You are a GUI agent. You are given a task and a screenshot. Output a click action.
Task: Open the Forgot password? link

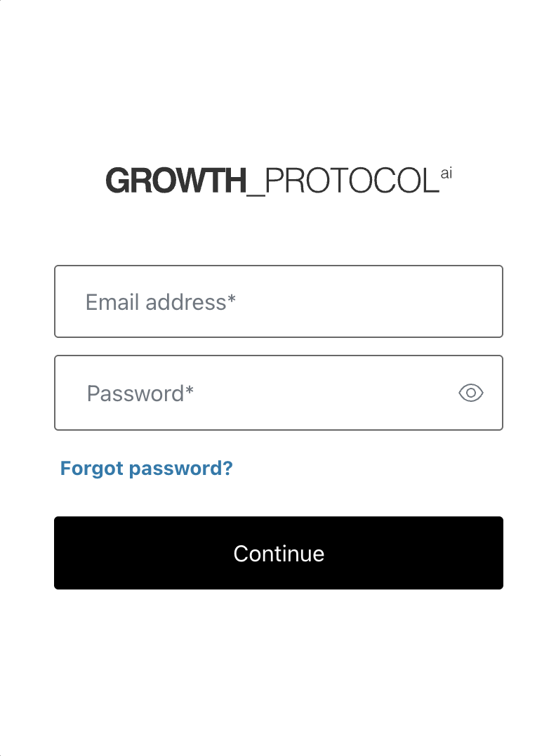pos(146,468)
